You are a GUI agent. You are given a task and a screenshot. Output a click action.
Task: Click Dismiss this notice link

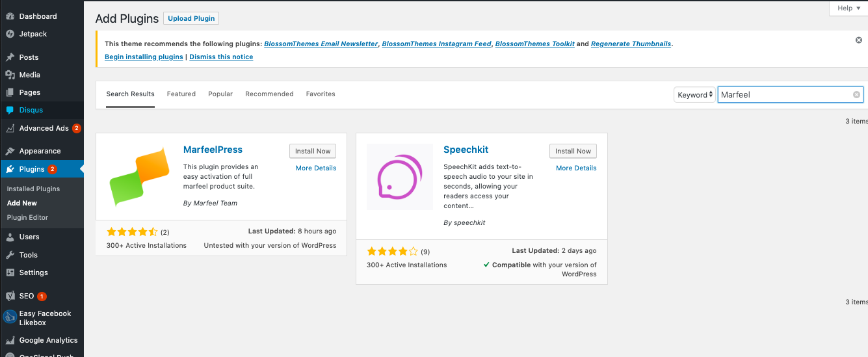pyautogui.click(x=221, y=57)
